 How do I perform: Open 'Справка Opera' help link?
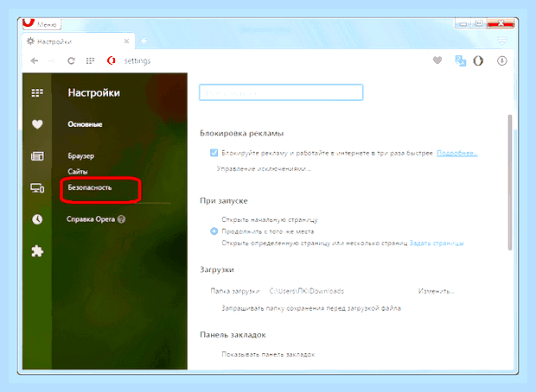click(x=91, y=219)
